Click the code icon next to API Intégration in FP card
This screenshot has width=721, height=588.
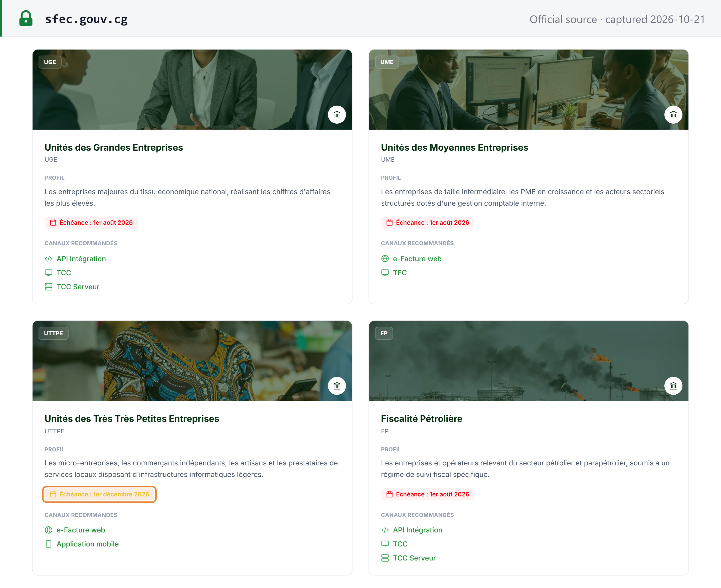385,530
